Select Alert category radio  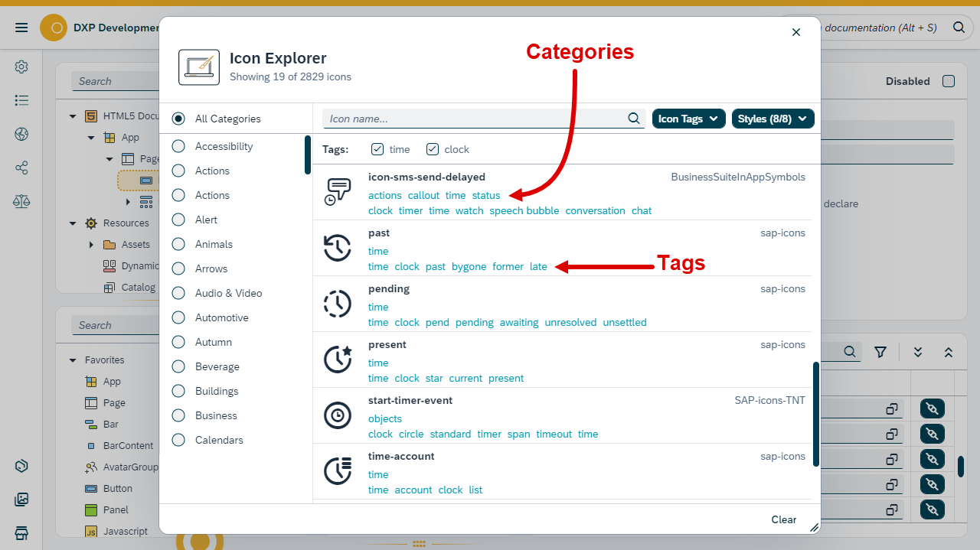point(178,220)
